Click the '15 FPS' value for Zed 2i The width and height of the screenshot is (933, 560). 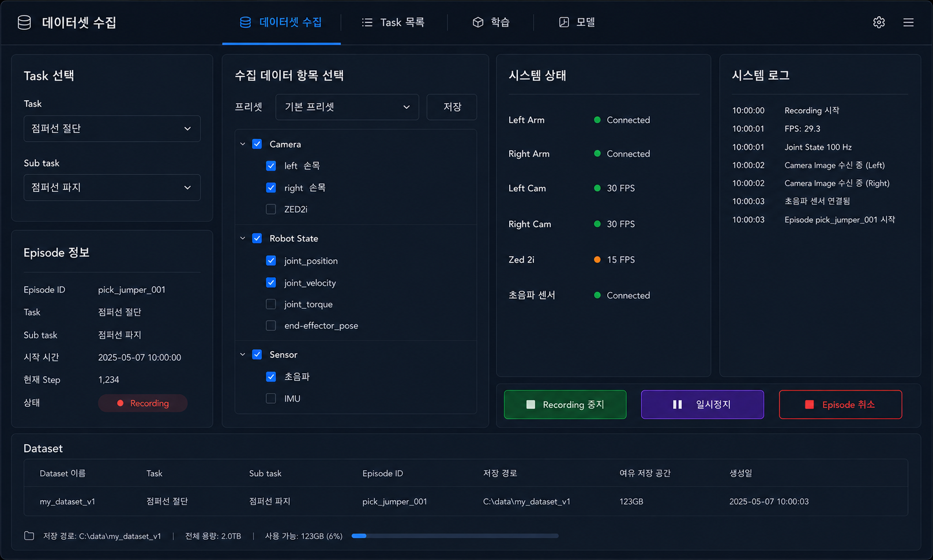click(620, 260)
